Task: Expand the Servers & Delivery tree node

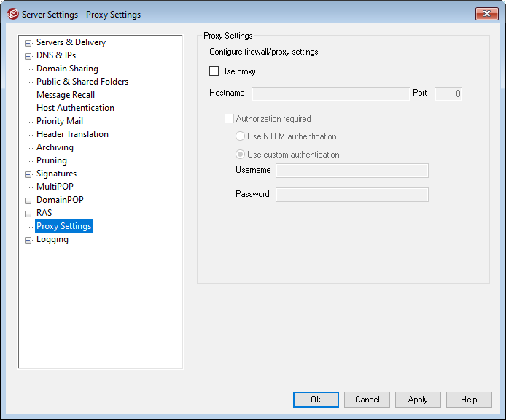Action: [x=28, y=43]
